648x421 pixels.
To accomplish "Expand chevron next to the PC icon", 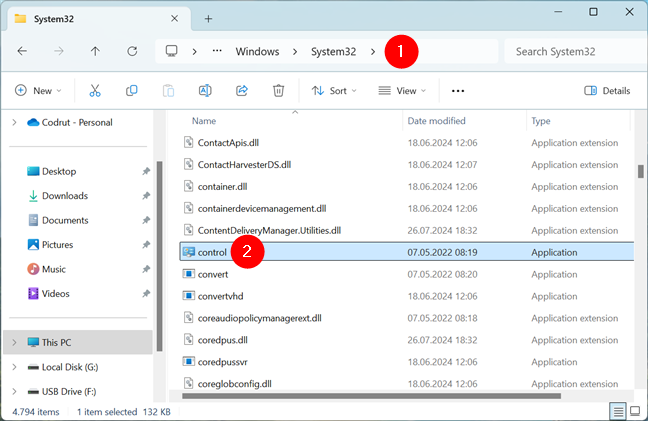I will [194, 52].
